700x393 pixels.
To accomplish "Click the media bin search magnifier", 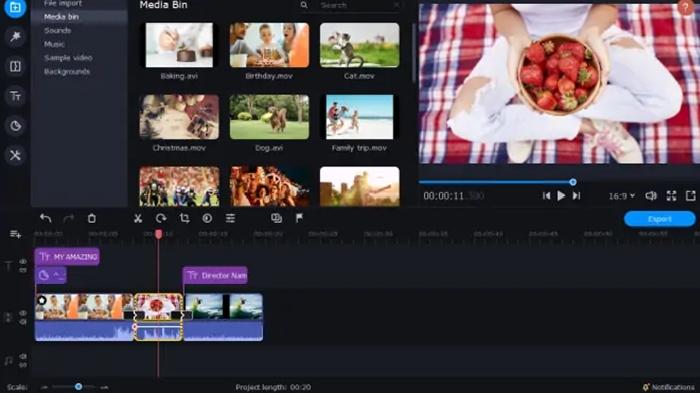I will [x=304, y=5].
